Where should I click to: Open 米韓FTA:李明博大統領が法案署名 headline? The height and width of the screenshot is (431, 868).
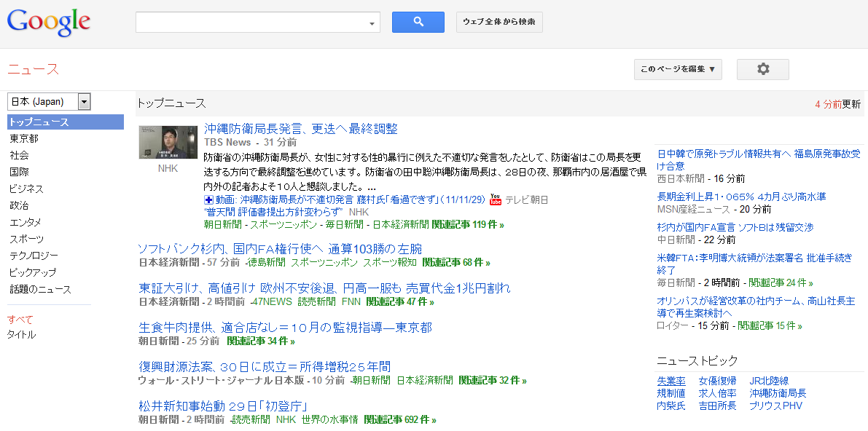point(755,264)
